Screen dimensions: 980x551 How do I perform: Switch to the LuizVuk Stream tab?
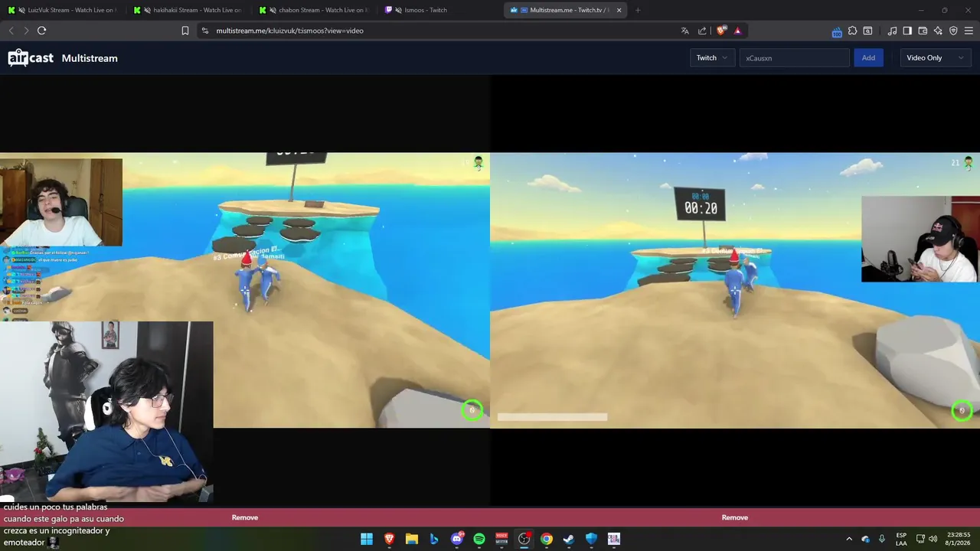pyautogui.click(x=61, y=10)
